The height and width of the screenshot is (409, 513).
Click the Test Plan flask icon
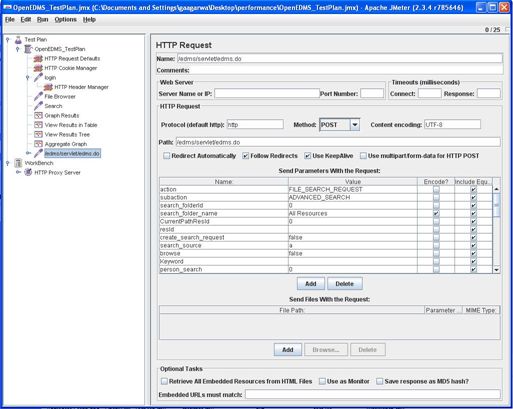[18, 40]
